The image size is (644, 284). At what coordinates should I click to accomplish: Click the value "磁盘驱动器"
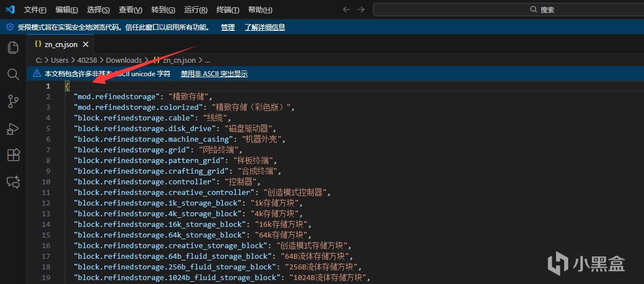248,129
